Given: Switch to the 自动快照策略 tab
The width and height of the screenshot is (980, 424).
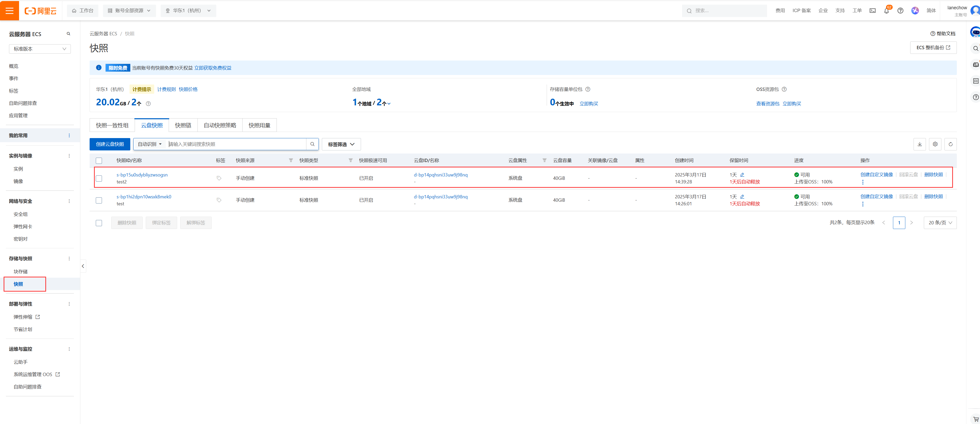Looking at the screenshot, I should click(x=220, y=125).
